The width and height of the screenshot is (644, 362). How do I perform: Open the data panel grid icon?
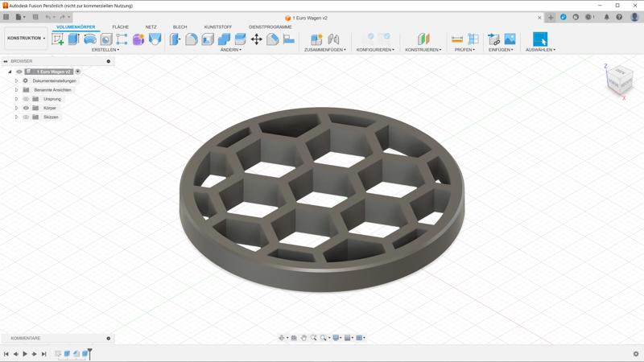(x=6, y=17)
